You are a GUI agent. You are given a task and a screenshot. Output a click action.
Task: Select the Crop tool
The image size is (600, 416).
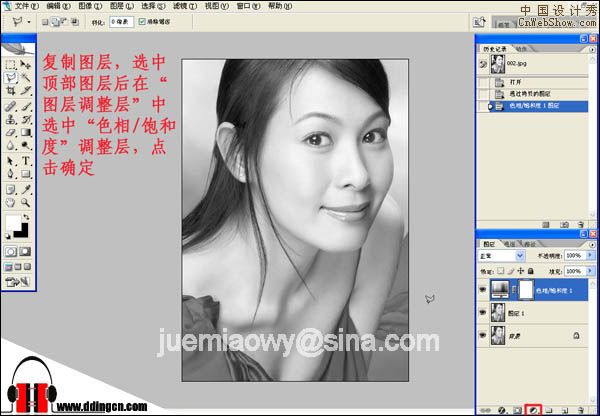click(x=11, y=91)
